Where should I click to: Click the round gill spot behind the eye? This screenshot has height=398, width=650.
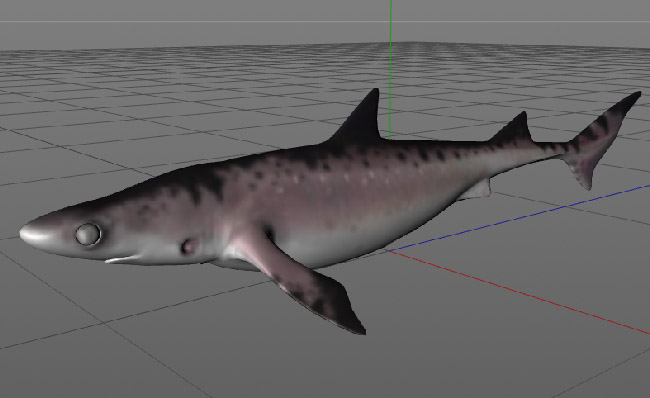(x=189, y=246)
